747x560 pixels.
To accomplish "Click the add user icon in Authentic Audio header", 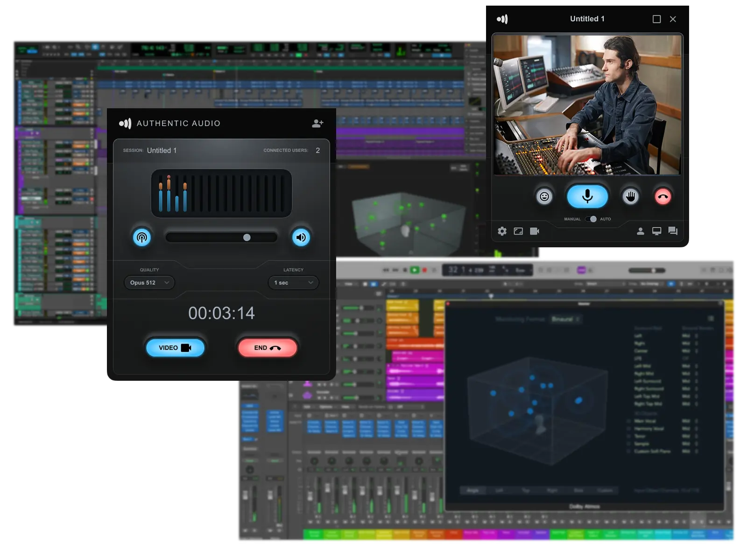I will pyautogui.click(x=317, y=123).
